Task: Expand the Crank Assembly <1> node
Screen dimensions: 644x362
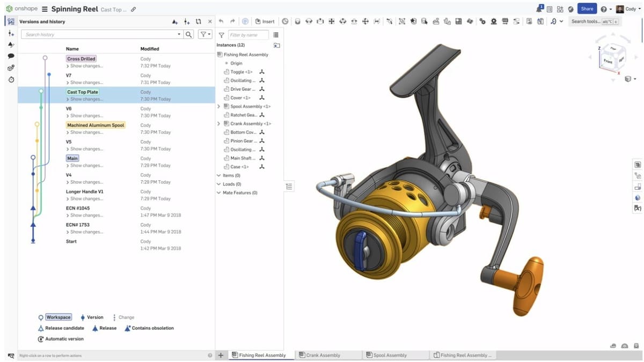Action: 218,123
